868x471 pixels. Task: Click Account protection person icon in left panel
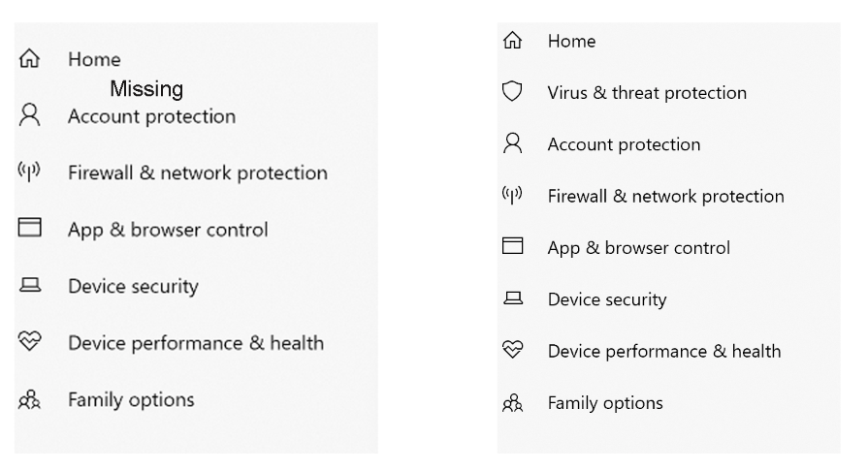[30, 116]
